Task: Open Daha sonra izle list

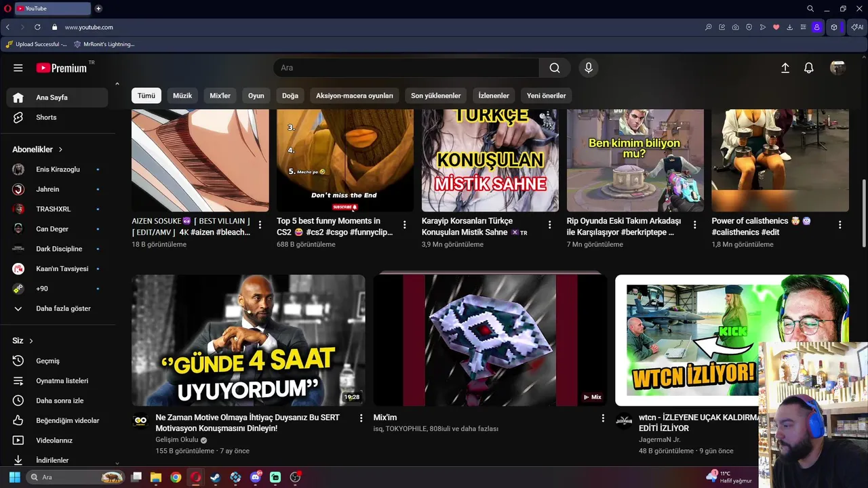Action: click(57, 401)
